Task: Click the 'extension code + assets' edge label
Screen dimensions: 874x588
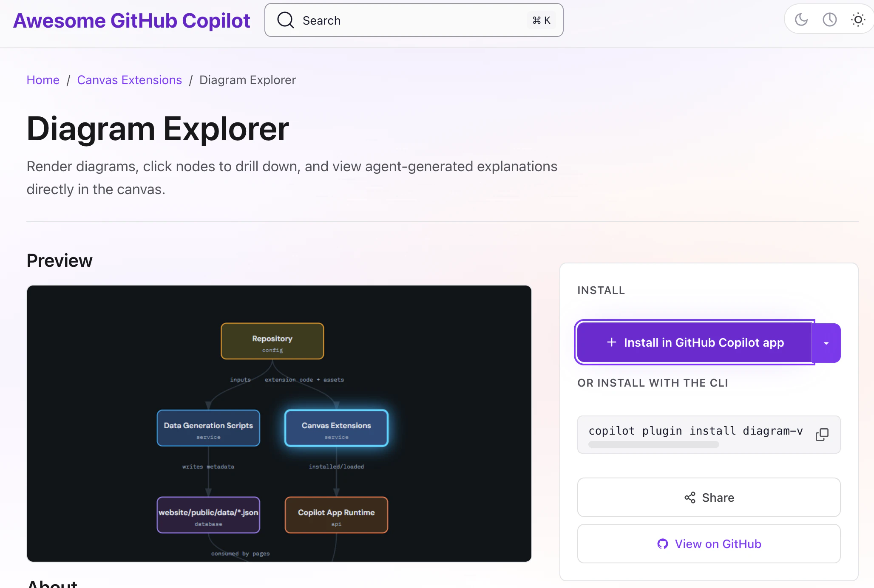Action: tap(304, 380)
